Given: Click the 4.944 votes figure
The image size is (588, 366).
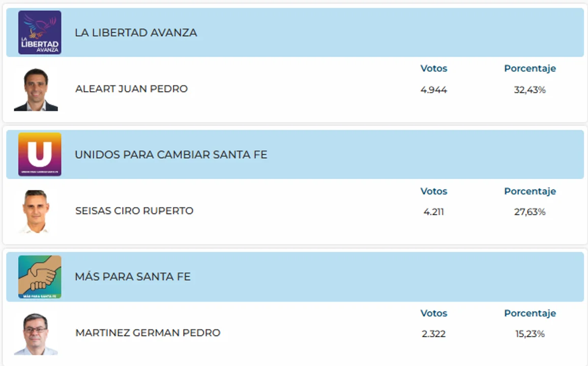Looking at the screenshot, I should click(x=433, y=90).
